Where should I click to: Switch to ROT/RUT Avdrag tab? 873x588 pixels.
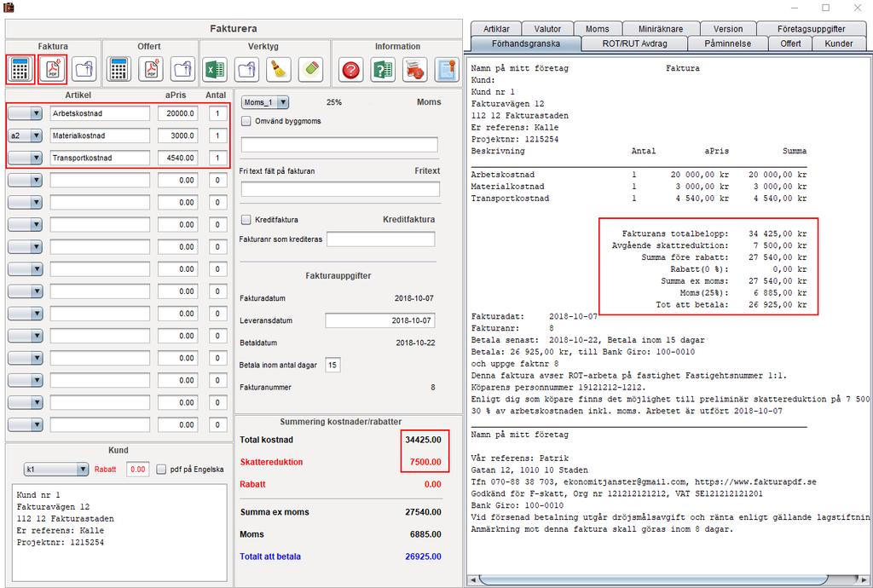pyautogui.click(x=634, y=43)
